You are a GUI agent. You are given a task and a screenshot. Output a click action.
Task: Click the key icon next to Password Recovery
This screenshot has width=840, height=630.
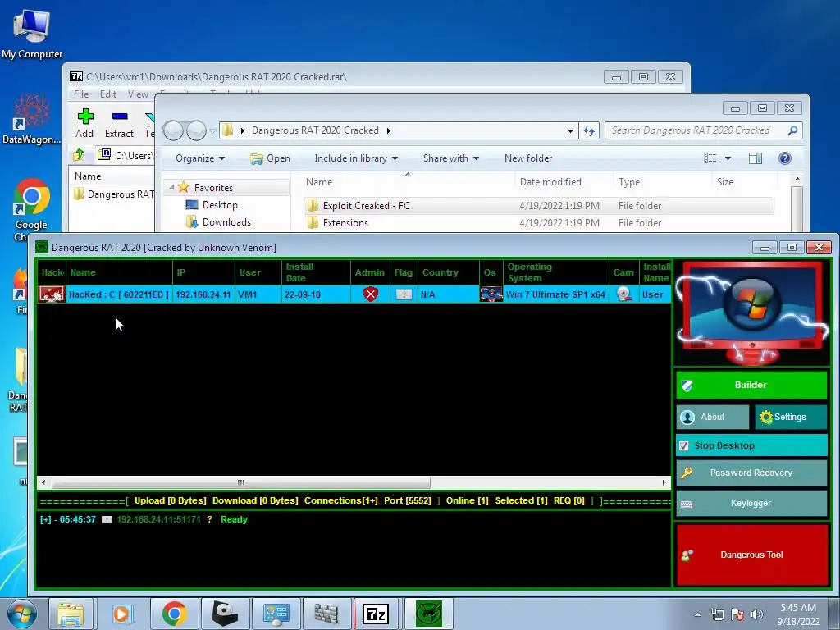pyautogui.click(x=687, y=472)
